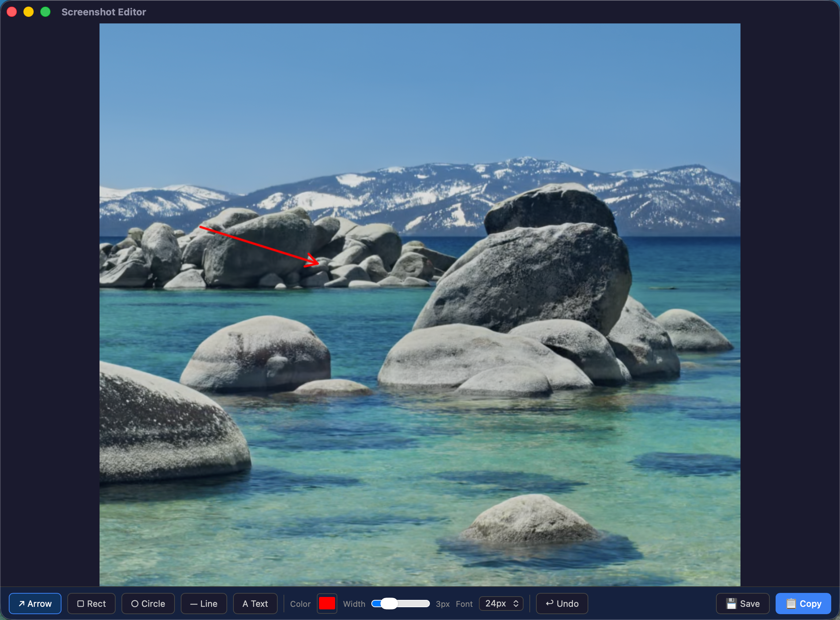Click the font size down chevron
The height and width of the screenshot is (620, 840).
coord(517,606)
